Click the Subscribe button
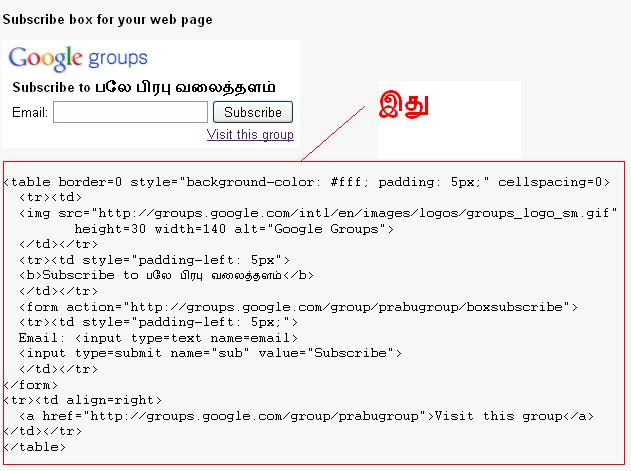Image resolution: width=631 pixels, height=471 pixels. (253, 112)
